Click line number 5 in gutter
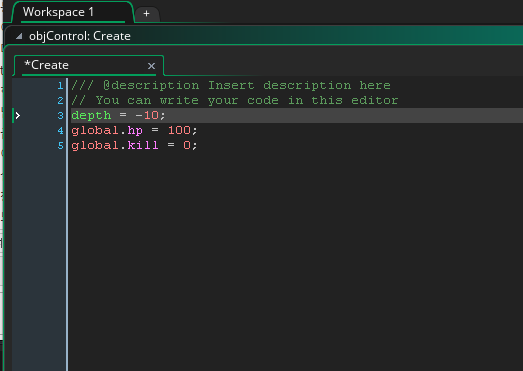The width and height of the screenshot is (523, 371). point(60,145)
